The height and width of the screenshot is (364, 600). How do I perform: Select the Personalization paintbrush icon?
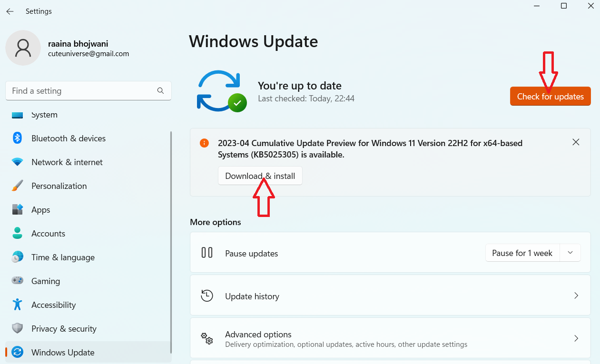(x=18, y=186)
